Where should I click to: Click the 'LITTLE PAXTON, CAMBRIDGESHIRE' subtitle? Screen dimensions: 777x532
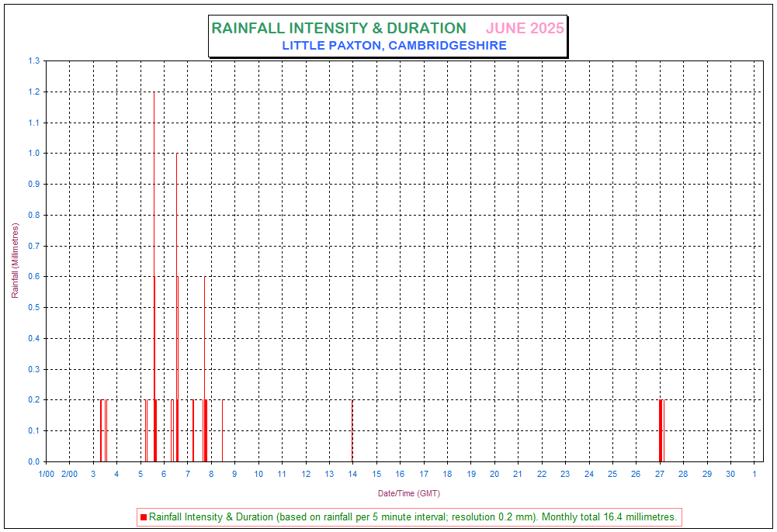pos(394,46)
